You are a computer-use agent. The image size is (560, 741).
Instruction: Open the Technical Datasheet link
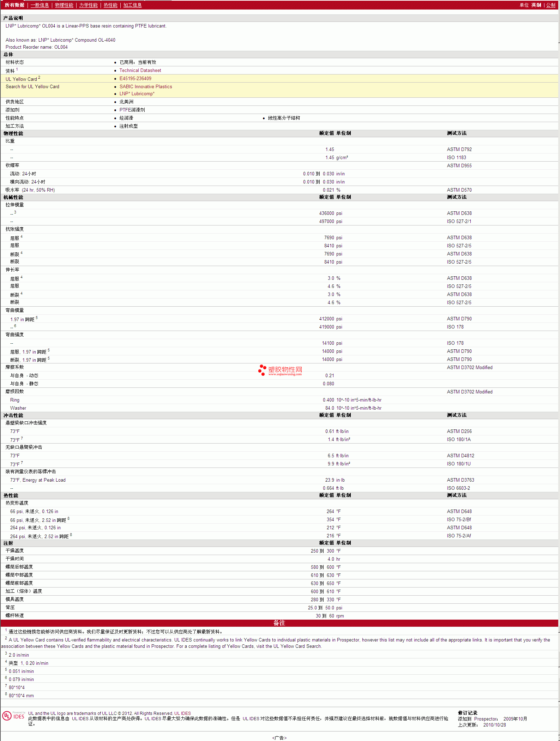point(140,70)
